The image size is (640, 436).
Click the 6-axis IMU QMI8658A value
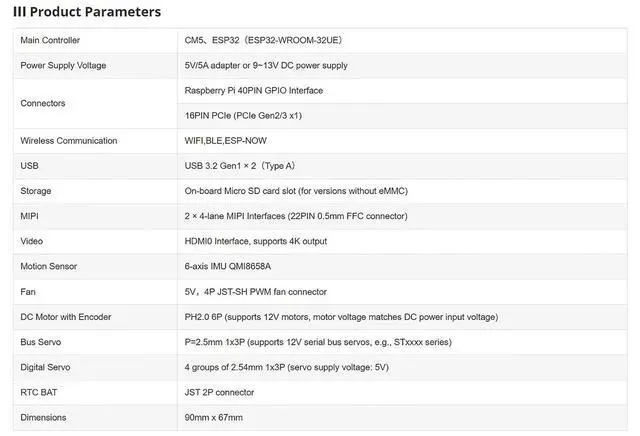click(x=228, y=266)
